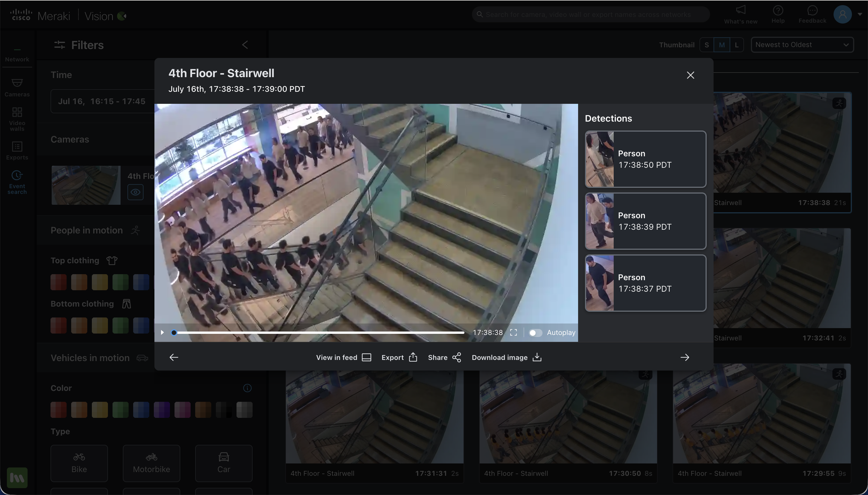Image resolution: width=868 pixels, height=495 pixels.
Task: Select red top clothing color
Action: 59,282
